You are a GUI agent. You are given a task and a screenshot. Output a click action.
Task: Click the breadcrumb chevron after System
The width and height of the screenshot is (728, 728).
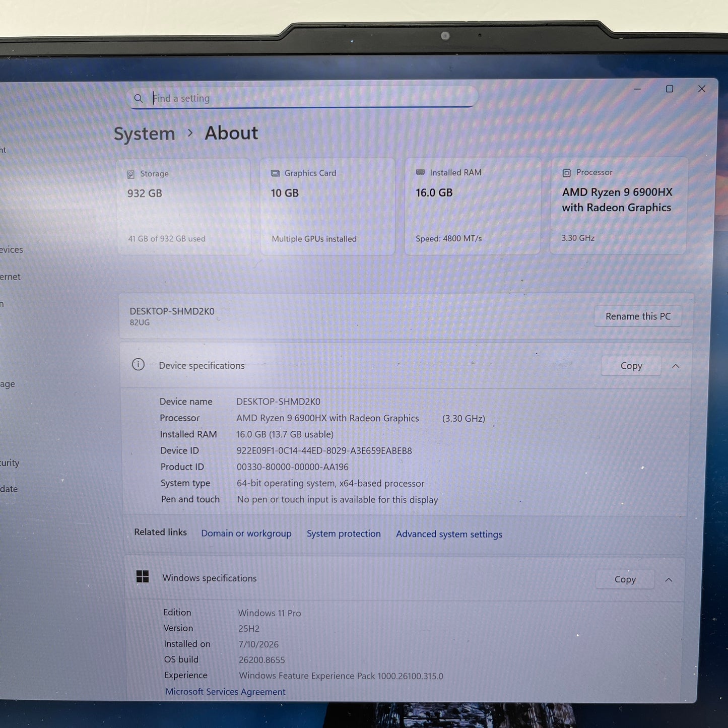[x=190, y=133]
